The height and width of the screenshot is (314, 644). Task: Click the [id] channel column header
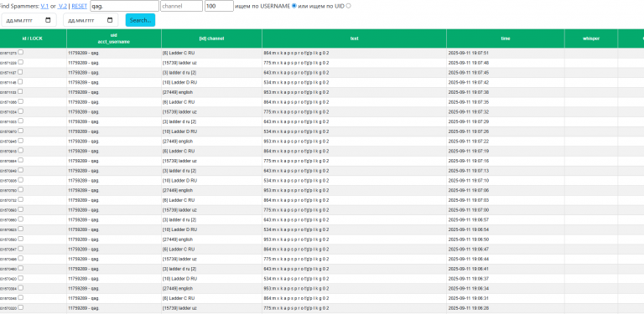coord(211,39)
